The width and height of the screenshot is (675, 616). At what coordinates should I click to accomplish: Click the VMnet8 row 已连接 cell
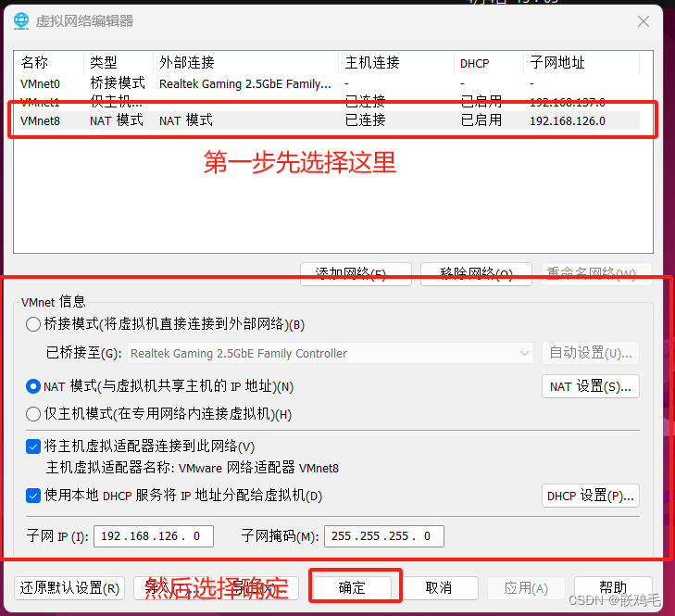(365, 120)
